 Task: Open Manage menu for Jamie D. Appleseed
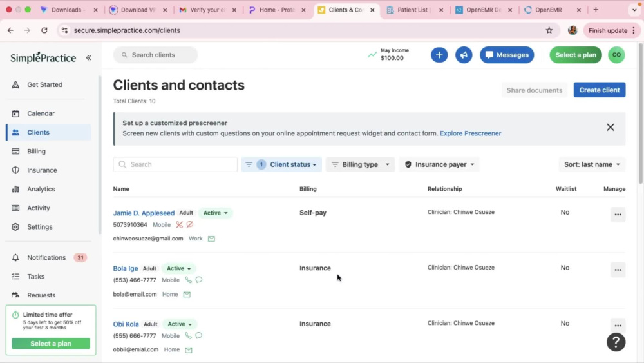pos(618,215)
